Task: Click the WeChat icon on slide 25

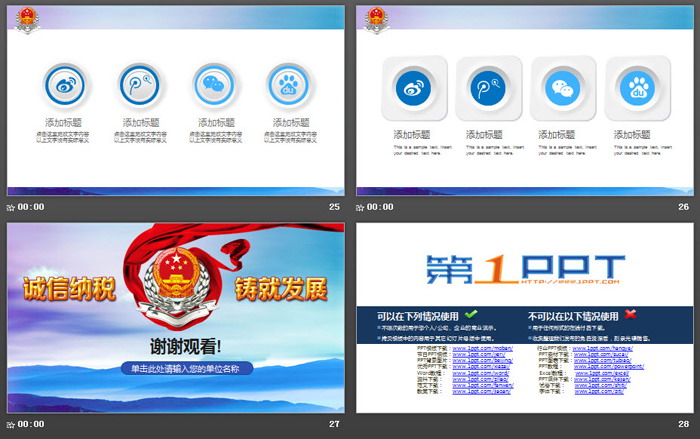Action: tap(212, 85)
